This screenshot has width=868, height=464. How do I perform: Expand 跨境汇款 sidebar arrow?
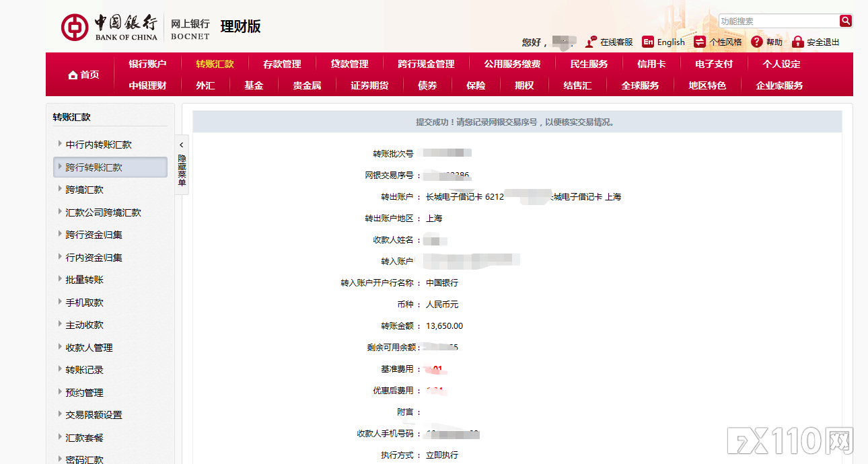[x=61, y=189]
